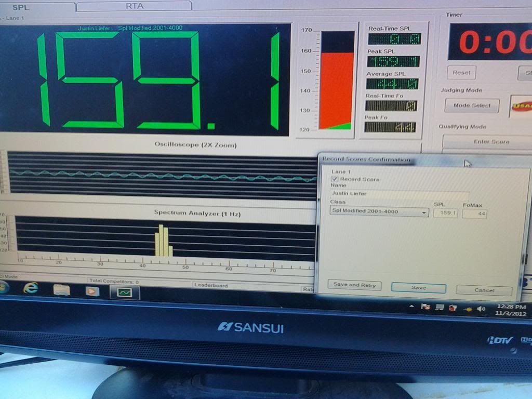Open Internet Explorer from the taskbar
This screenshot has width=532, height=399.
(31, 288)
